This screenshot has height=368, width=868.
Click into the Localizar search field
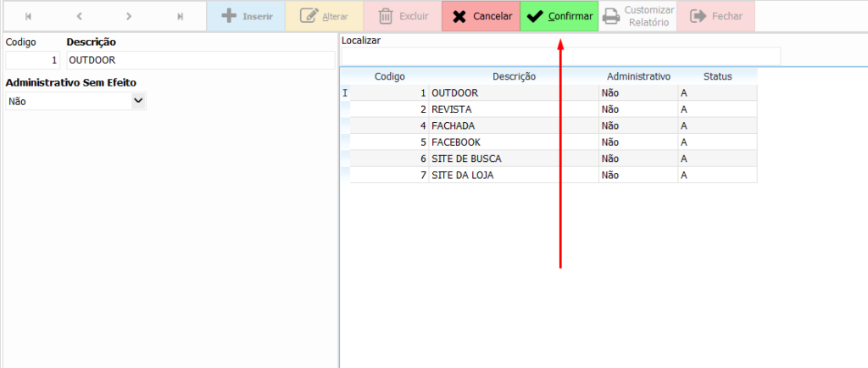click(x=559, y=57)
